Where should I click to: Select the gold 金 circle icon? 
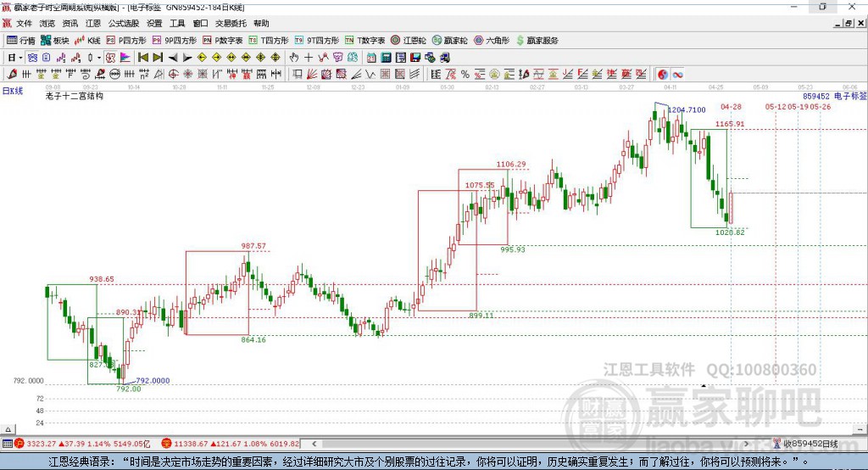point(494,75)
